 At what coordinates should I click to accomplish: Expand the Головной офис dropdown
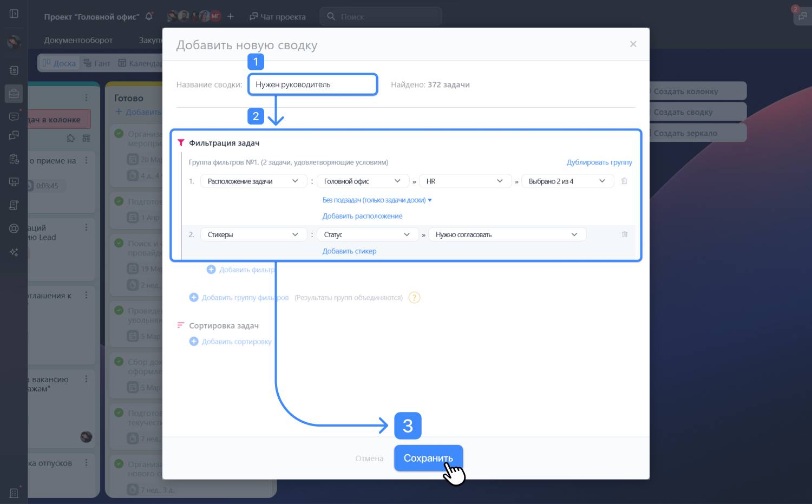click(362, 181)
